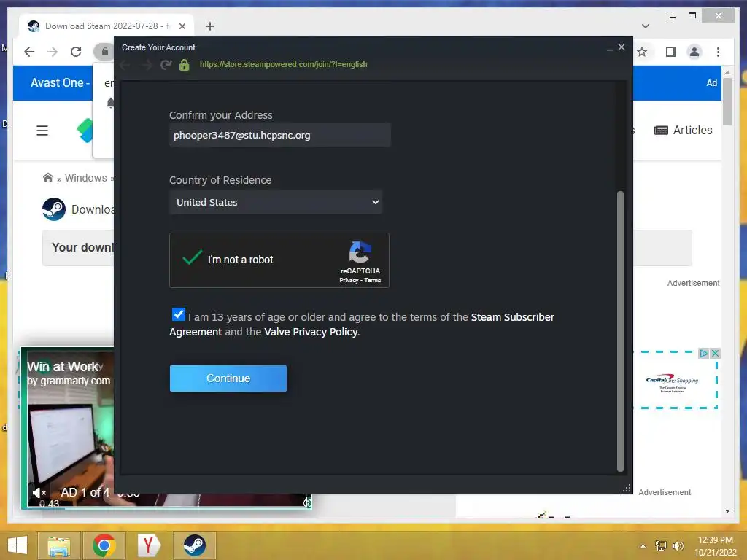Click the reCAPTCHA Terms link
The height and width of the screenshot is (560, 747).
pos(373,280)
